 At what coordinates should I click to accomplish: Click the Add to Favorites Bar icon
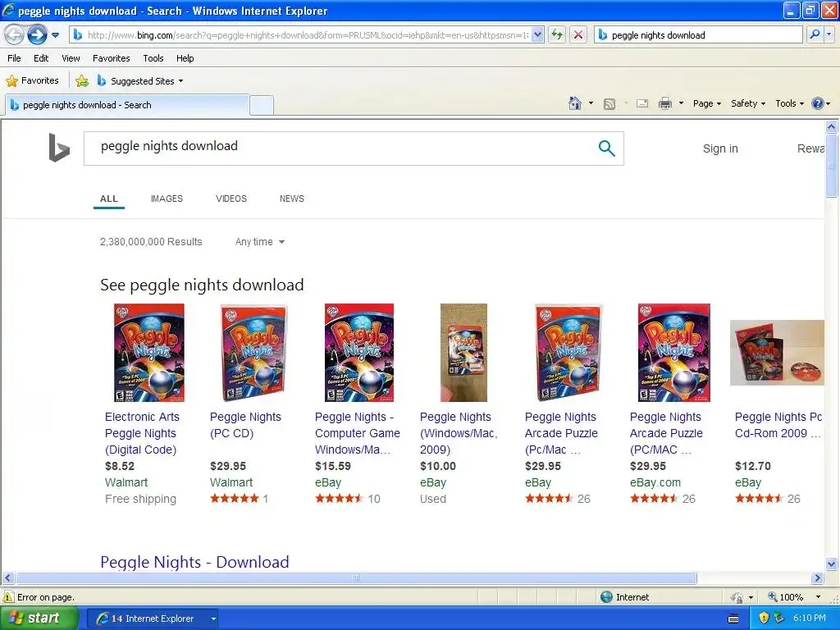(82, 81)
